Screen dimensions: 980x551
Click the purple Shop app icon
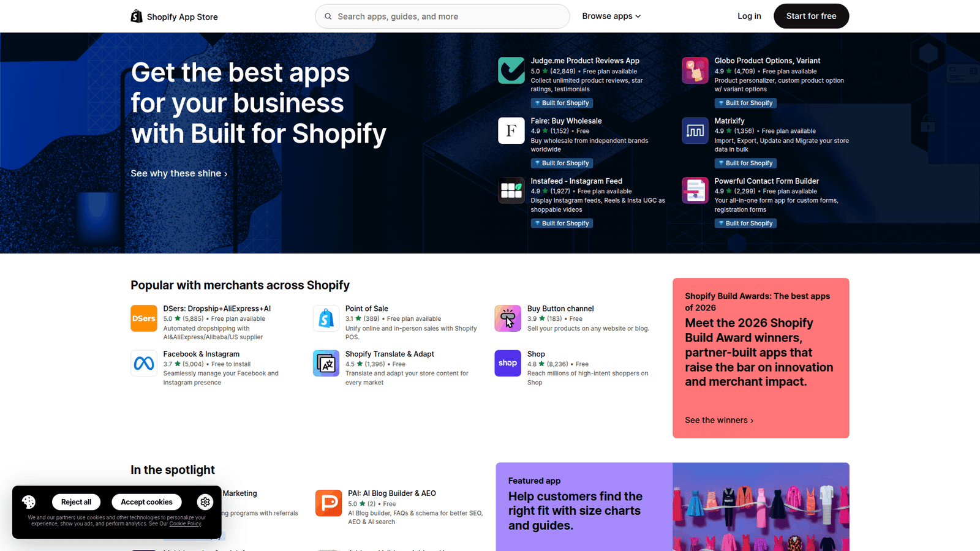point(508,364)
